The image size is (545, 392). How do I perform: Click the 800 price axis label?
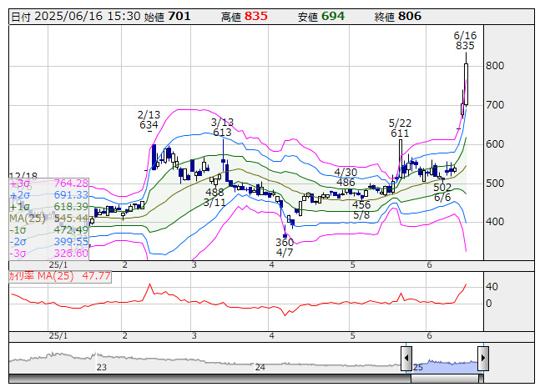[495, 66]
